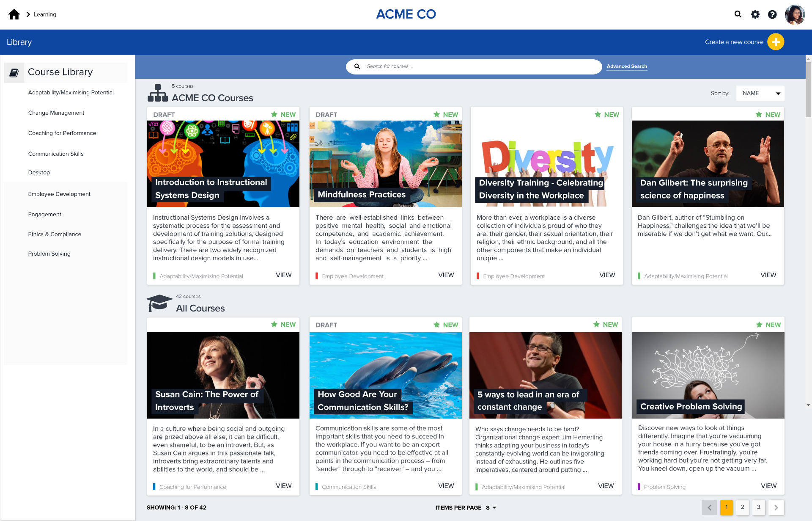Click the All Courses graduation cap icon
The image size is (812, 521).
click(x=159, y=303)
